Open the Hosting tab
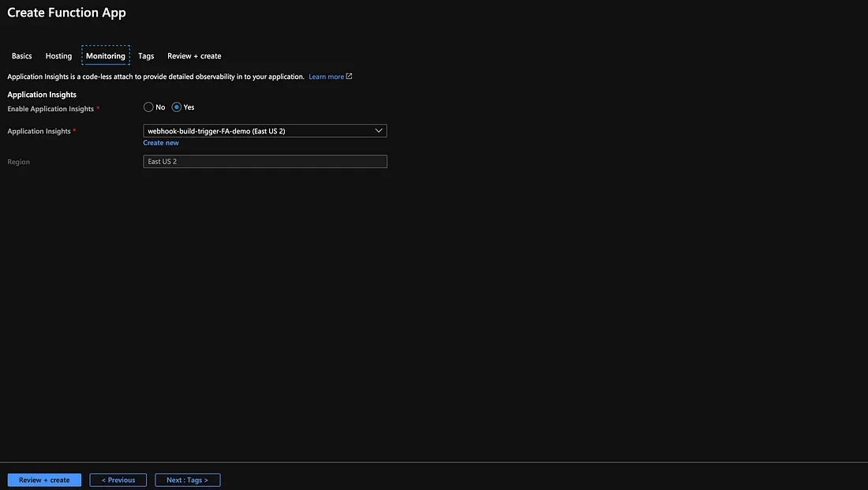 tap(58, 56)
